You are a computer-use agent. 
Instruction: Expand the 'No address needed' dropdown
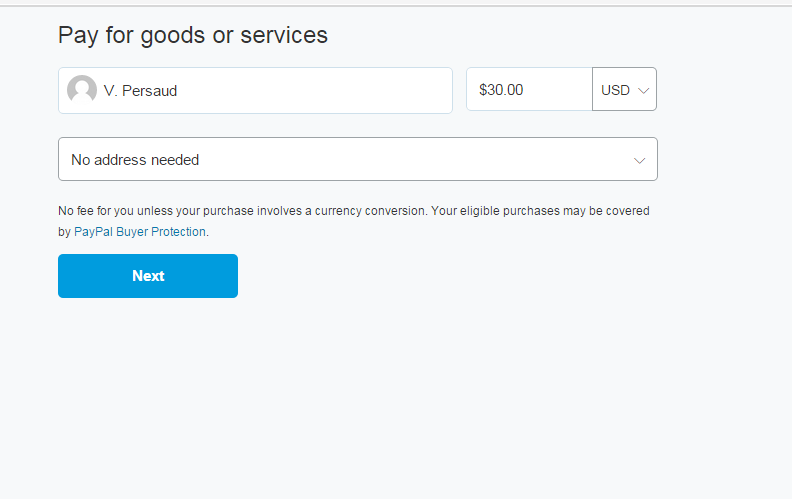pos(357,160)
